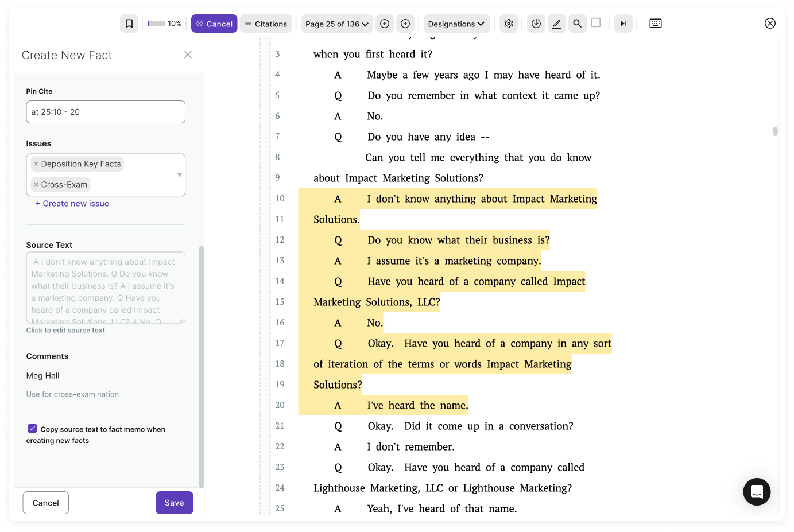Go to next page arrow

pyautogui.click(x=405, y=24)
